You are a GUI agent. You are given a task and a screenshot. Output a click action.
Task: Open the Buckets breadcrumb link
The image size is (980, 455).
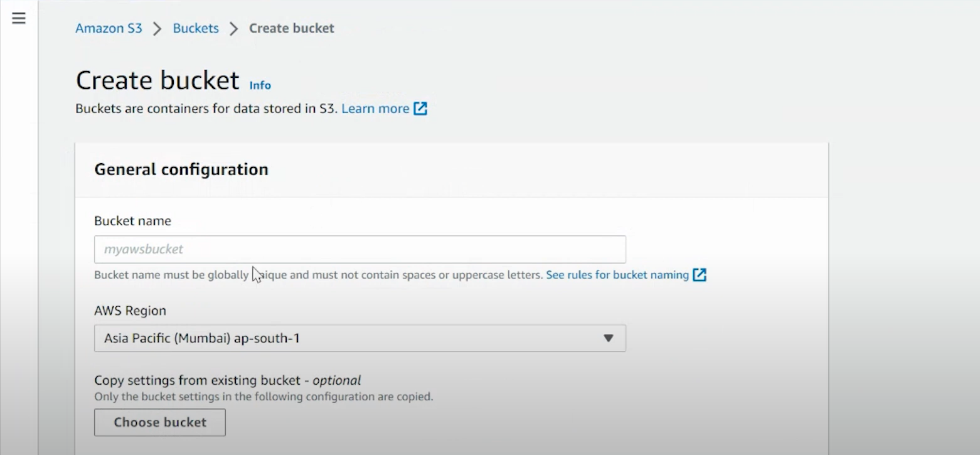click(x=196, y=28)
